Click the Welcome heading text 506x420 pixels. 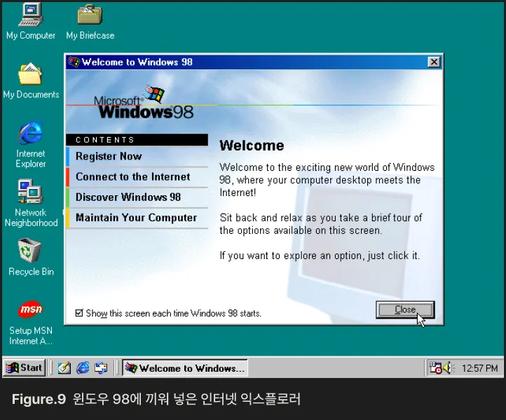[x=252, y=146]
